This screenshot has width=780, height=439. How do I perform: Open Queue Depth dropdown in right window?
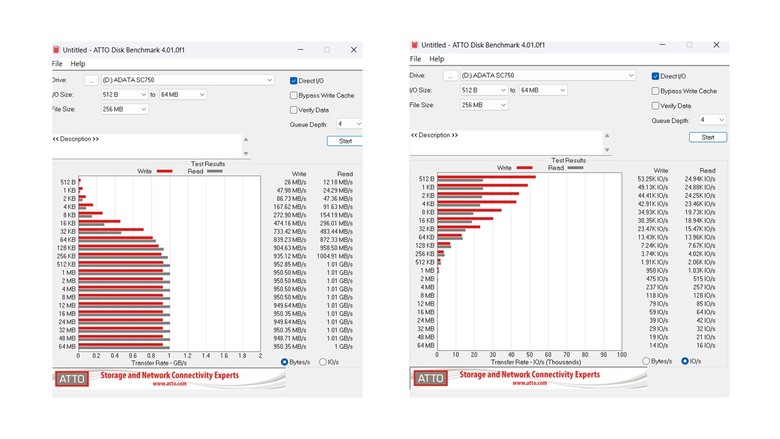(x=712, y=120)
